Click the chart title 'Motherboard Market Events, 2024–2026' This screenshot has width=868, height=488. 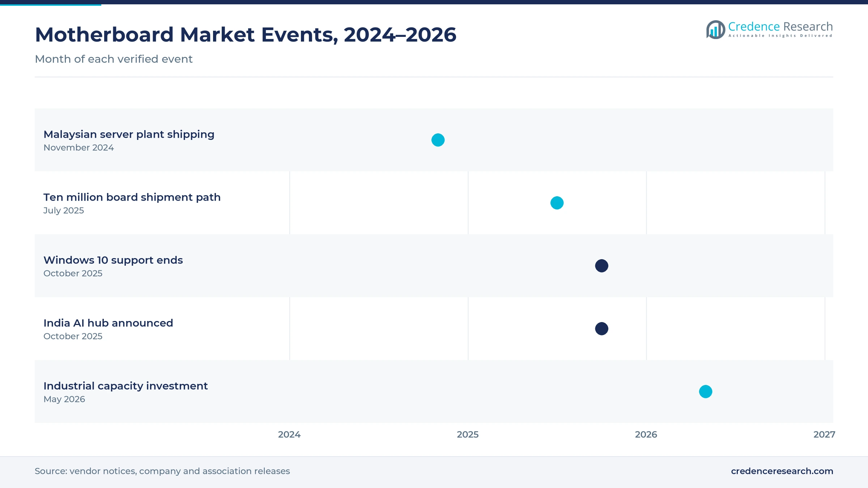point(246,35)
